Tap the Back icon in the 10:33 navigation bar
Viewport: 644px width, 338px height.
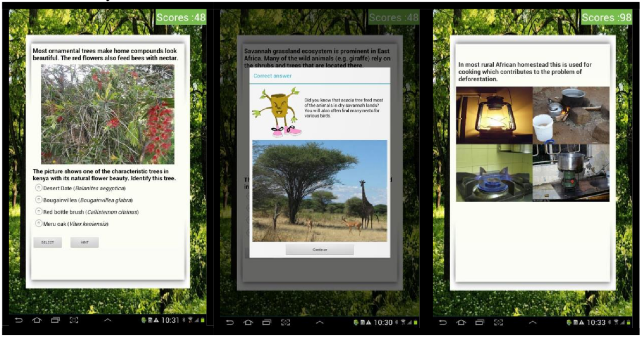point(443,322)
